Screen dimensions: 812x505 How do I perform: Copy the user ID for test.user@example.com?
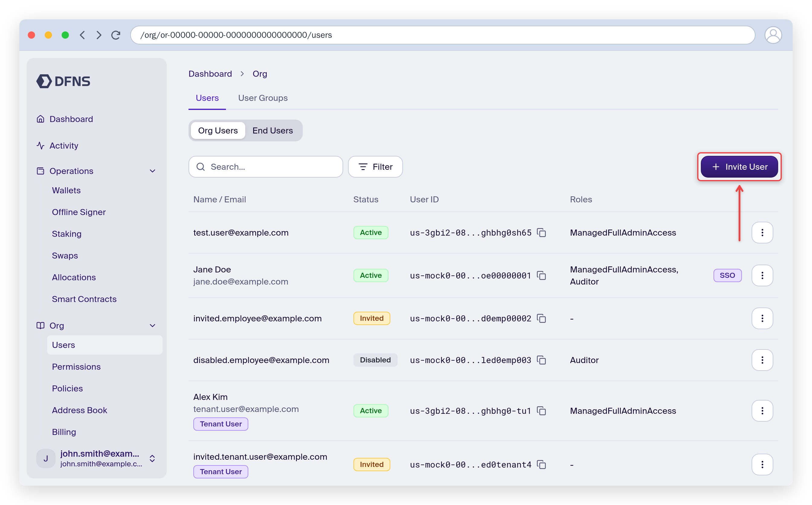541,233
